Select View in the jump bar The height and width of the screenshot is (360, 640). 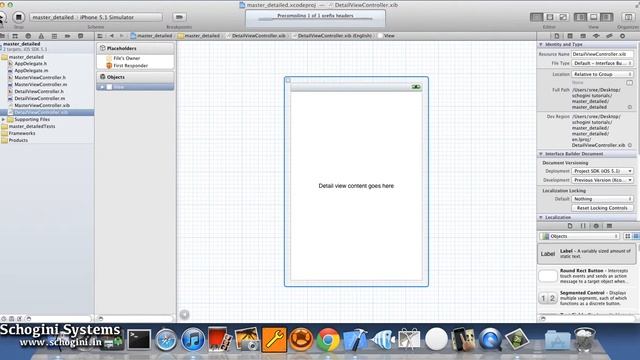(x=386, y=36)
